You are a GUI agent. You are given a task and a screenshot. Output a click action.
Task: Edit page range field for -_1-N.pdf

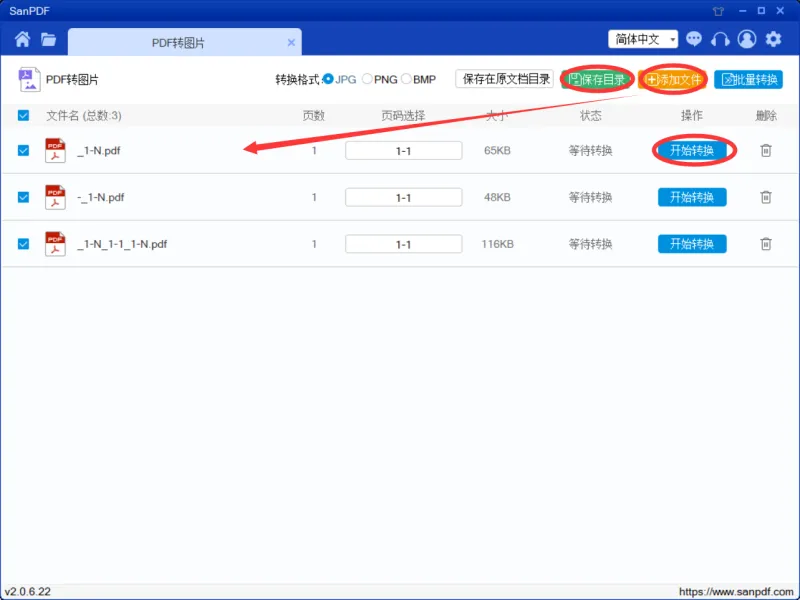tap(404, 197)
